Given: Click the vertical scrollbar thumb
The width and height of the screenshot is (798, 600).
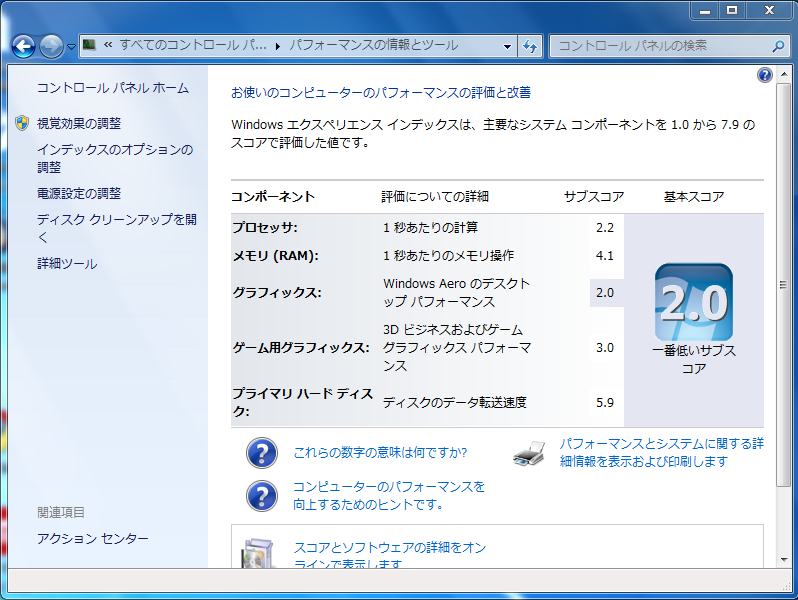Looking at the screenshot, I should pos(784,284).
